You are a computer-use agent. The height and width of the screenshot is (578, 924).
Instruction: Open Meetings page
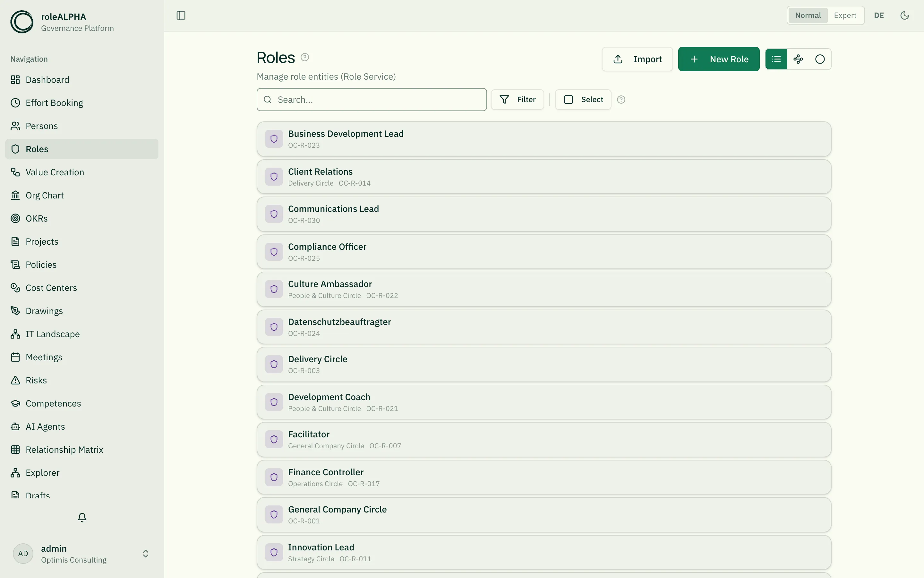point(82,357)
